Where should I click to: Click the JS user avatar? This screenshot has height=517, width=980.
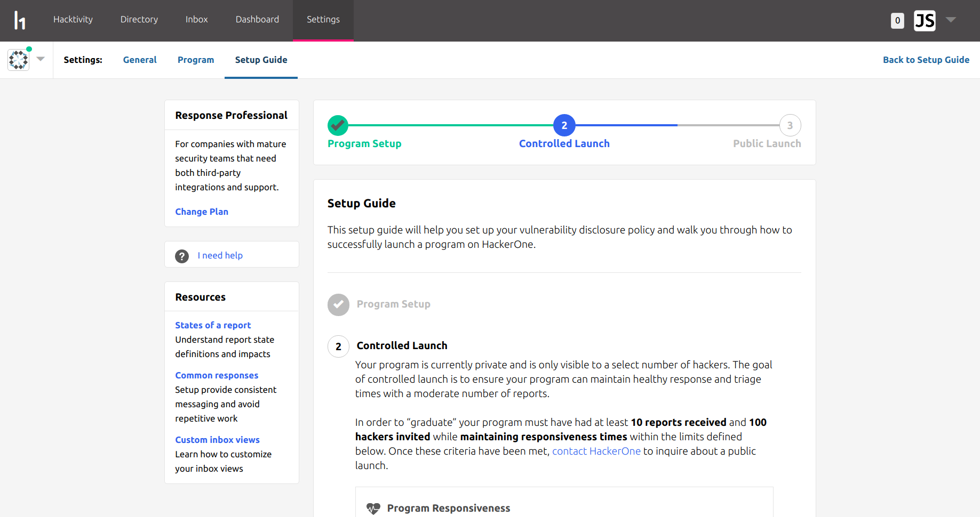(x=925, y=21)
